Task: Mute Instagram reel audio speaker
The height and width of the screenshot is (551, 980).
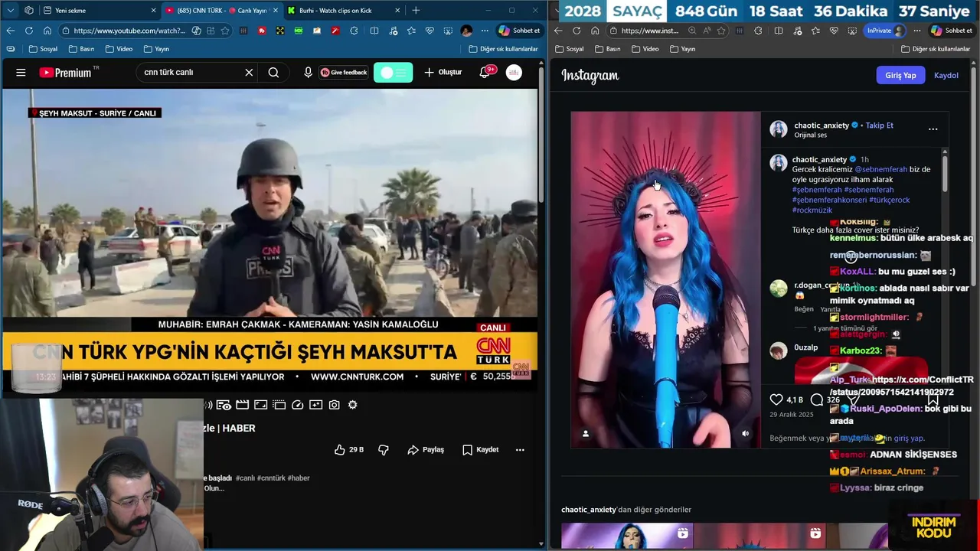Action: (745, 434)
